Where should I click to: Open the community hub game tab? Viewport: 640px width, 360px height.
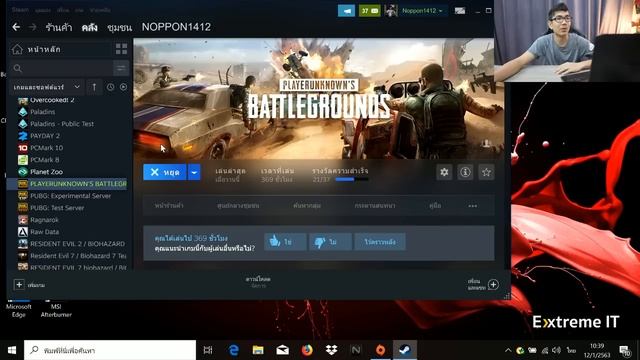pos(238,206)
